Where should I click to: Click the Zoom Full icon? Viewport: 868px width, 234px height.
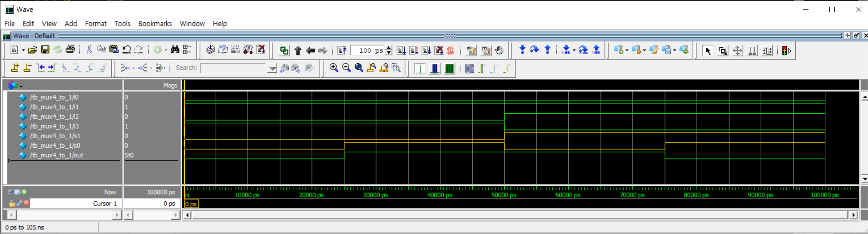tap(359, 68)
